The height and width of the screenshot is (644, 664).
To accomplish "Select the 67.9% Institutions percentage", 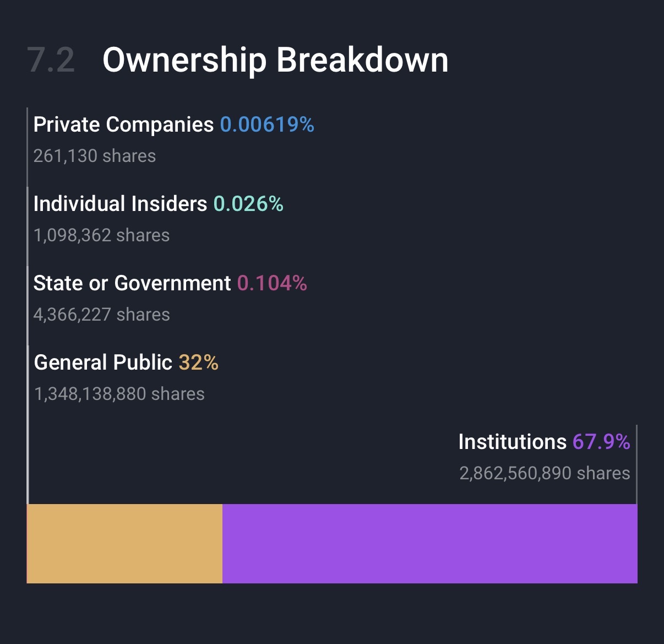I will click(x=601, y=442).
